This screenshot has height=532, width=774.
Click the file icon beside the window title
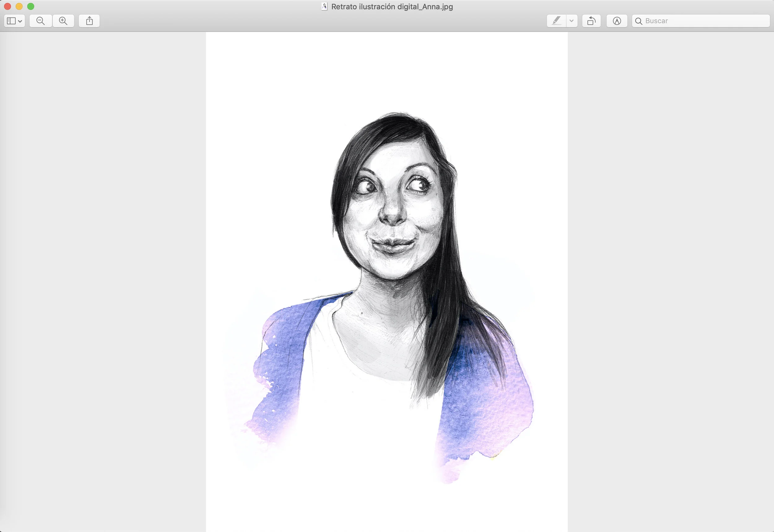[x=324, y=6]
